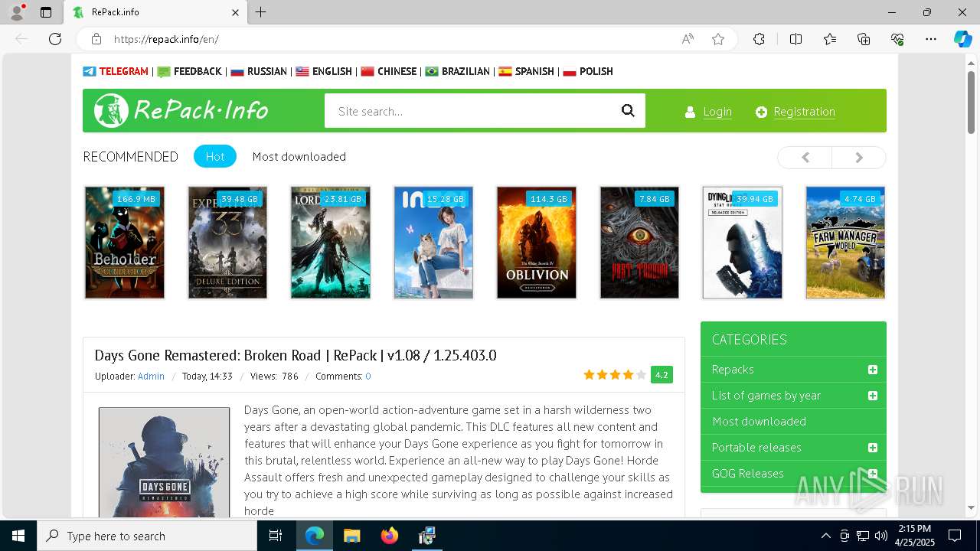Screen dimensions: 980x551
Task: Open the notification center icon
Action: tap(955, 536)
